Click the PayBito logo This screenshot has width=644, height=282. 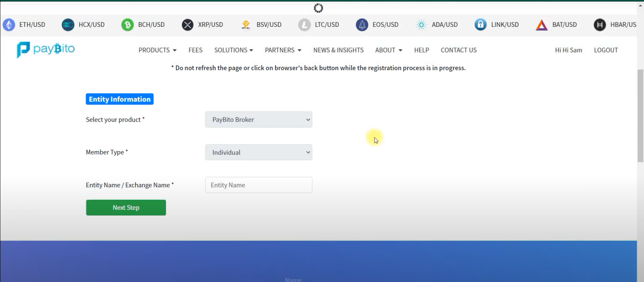click(x=46, y=50)
